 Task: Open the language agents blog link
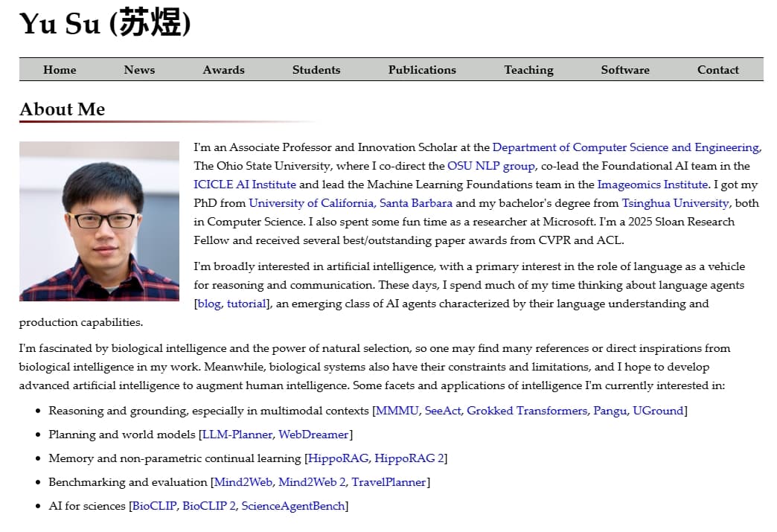pyautogui.click(x=209, y=304)
